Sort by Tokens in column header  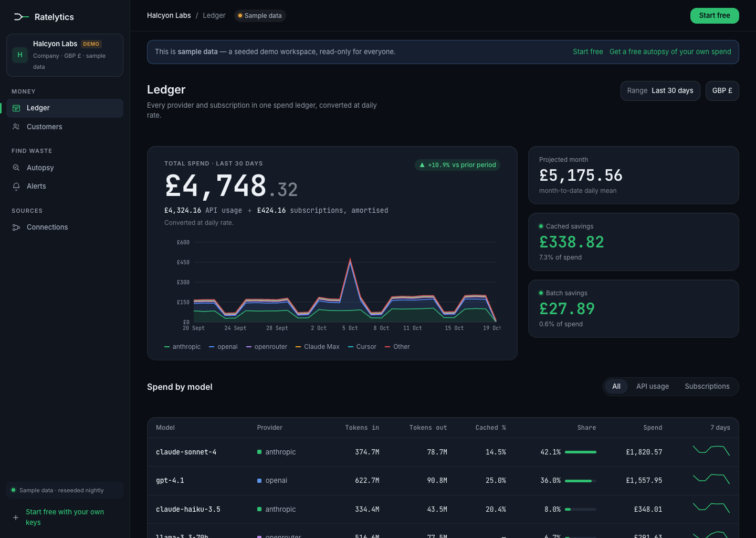pos(362,428)
